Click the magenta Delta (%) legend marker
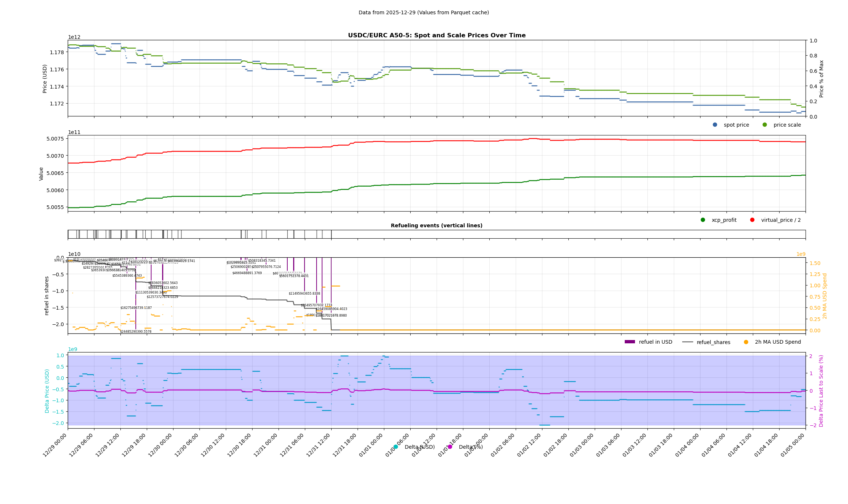Screen dimensions: 848x504 [x=450, y=447]
